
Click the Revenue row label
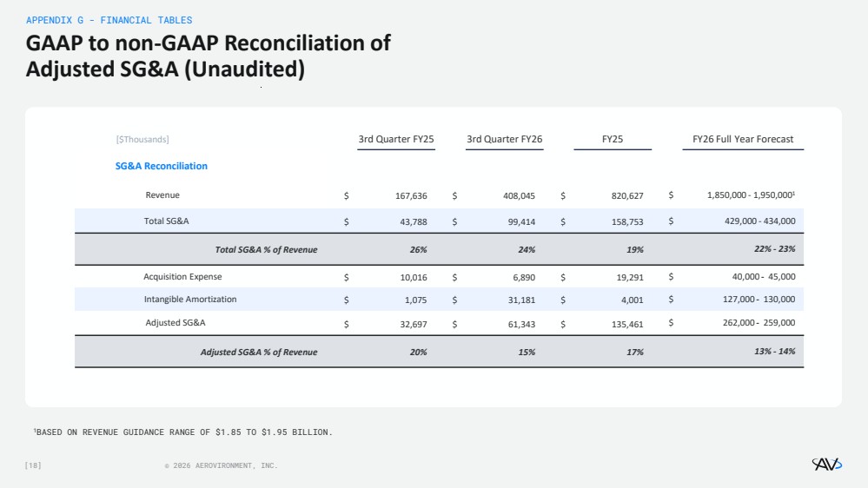coord(162,195)
